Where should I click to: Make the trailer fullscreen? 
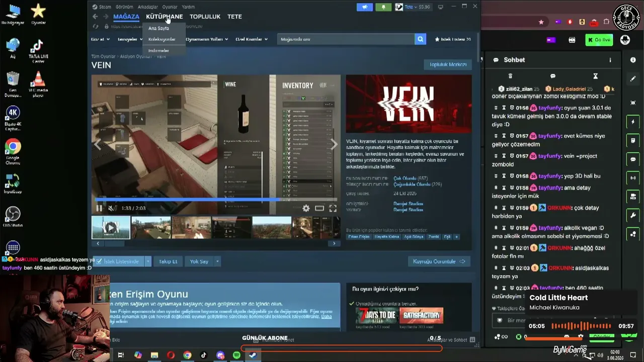[333, 208]
